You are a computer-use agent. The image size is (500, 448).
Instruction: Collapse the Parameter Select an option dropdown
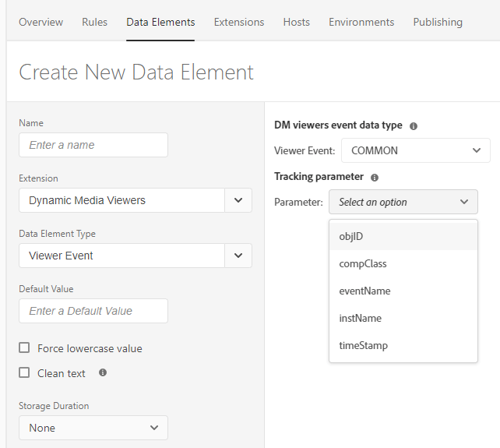403,202
